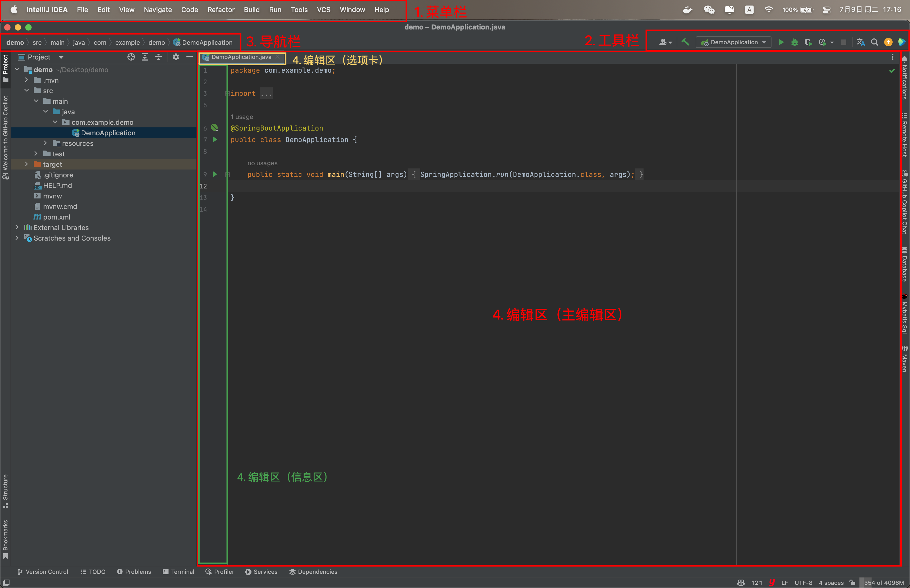
Task: Collapse all in Project panel
Action: (x=159, y=57)
